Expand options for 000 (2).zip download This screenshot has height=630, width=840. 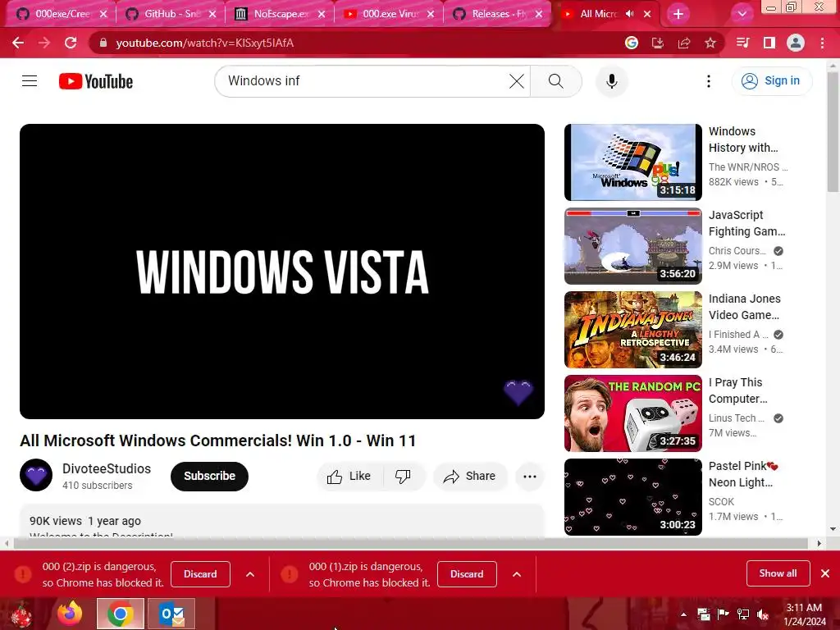pos(250,574)
